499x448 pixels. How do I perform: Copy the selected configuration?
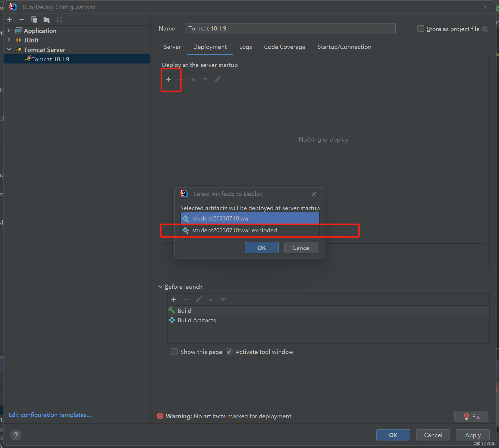pyautogui.click(x=34, y=20)
